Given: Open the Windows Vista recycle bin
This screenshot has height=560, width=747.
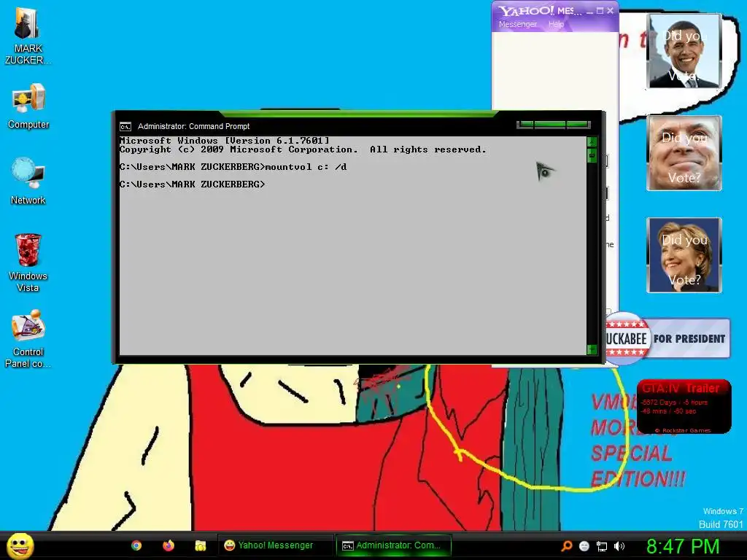Looking at the screenshot, I should click(28, 262).
